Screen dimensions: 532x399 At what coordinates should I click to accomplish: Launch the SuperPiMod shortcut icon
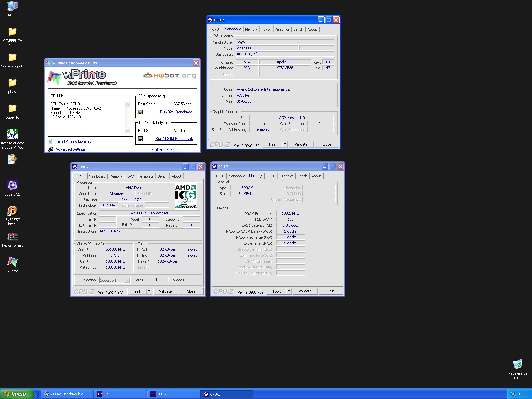click(12, 134)
